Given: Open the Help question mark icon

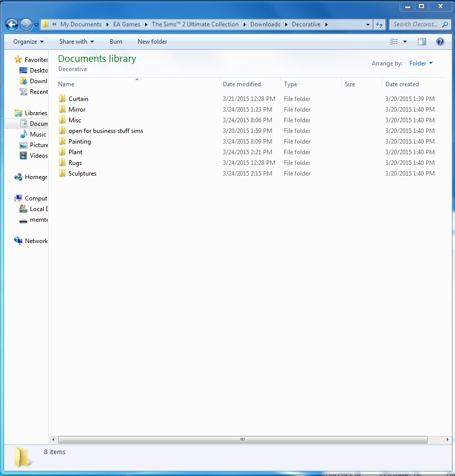Looking at the screenshot, I should pos(440,42).
